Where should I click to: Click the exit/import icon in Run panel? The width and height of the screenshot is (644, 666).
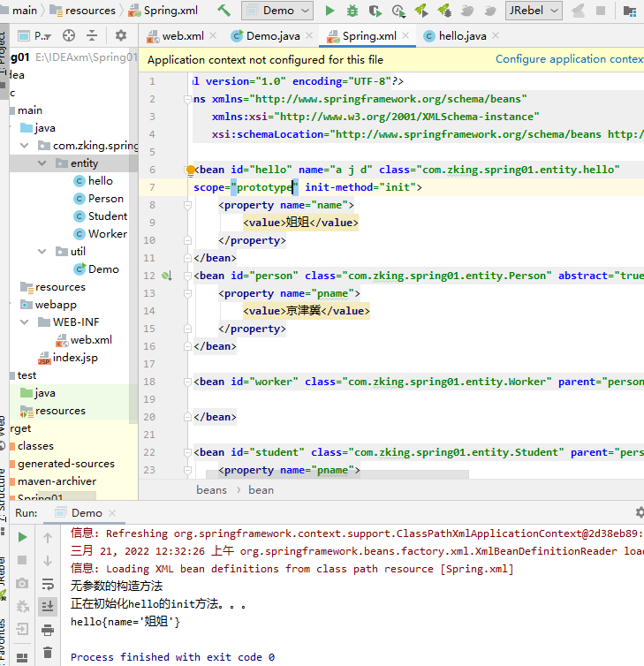pyautogui.click(x=22, y=629)
